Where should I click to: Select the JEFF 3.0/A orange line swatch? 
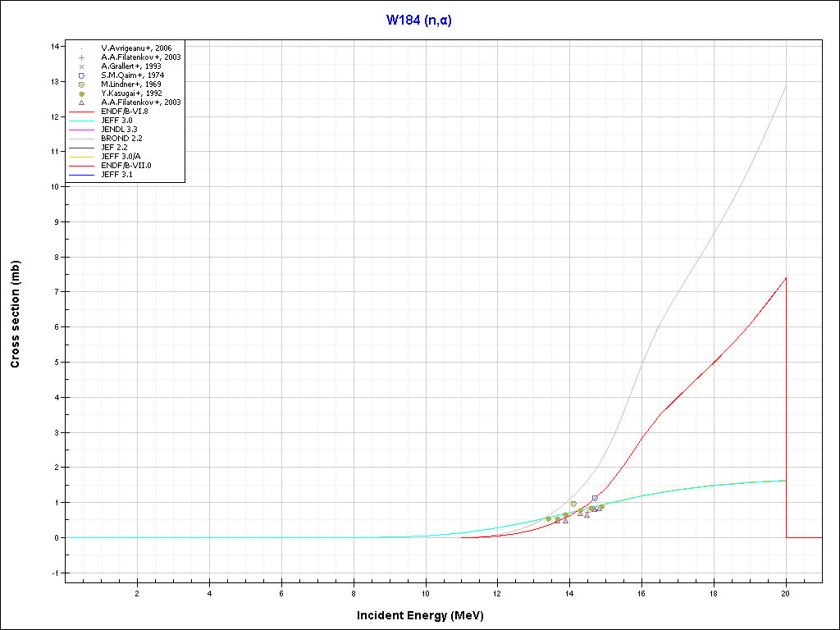pyautogui.click(x=82, y=157)
